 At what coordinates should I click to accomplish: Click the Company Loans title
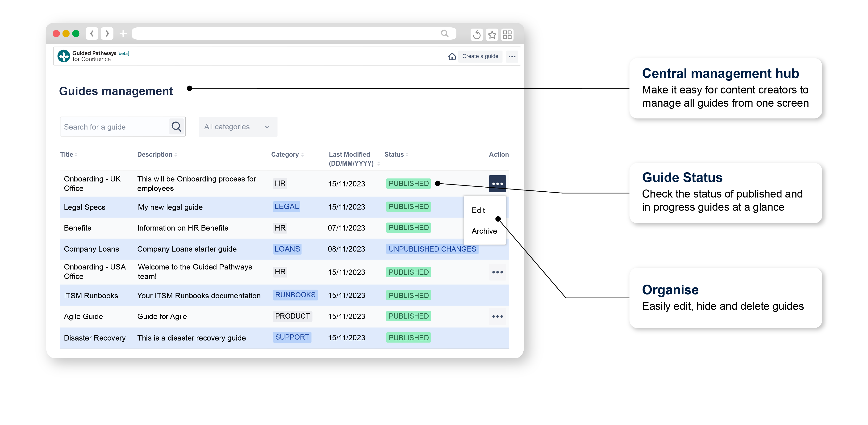pyautogui.click(x=91, y=249)
